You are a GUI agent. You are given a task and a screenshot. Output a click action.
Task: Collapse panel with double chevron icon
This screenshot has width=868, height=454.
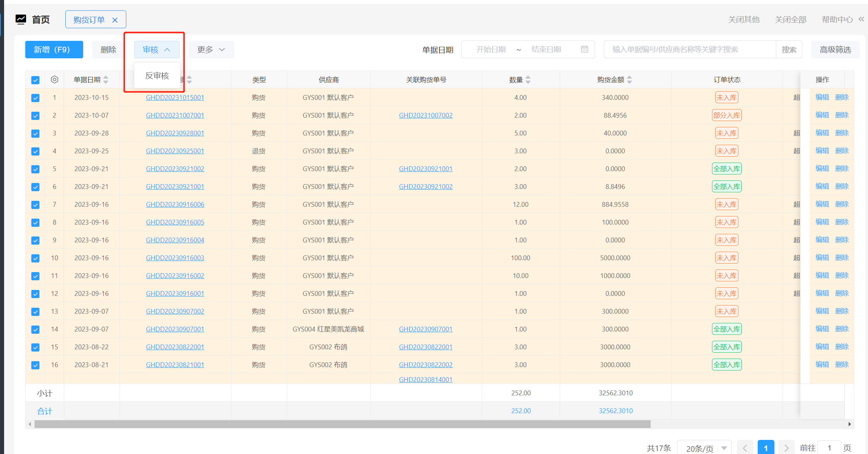[x=861, y=19]
